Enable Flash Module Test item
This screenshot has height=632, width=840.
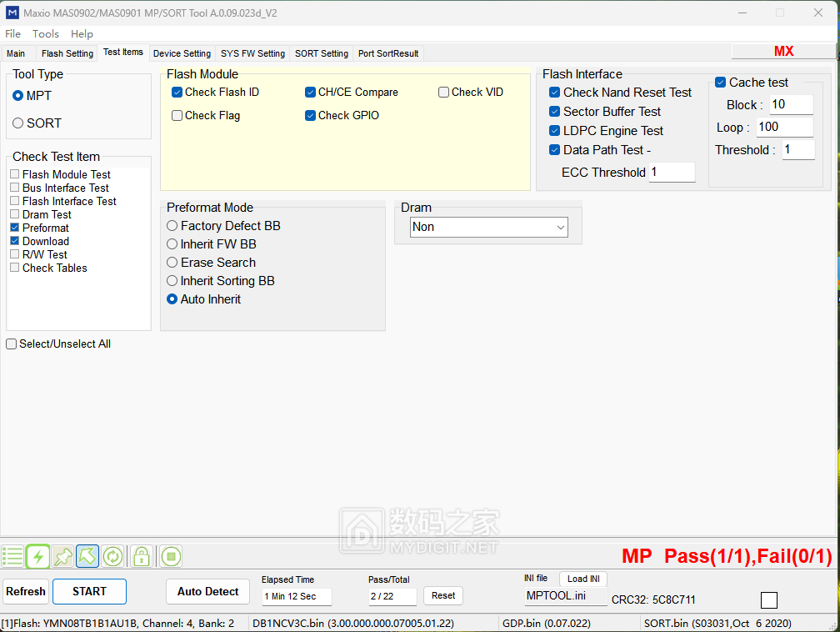[x=15, y=174]
